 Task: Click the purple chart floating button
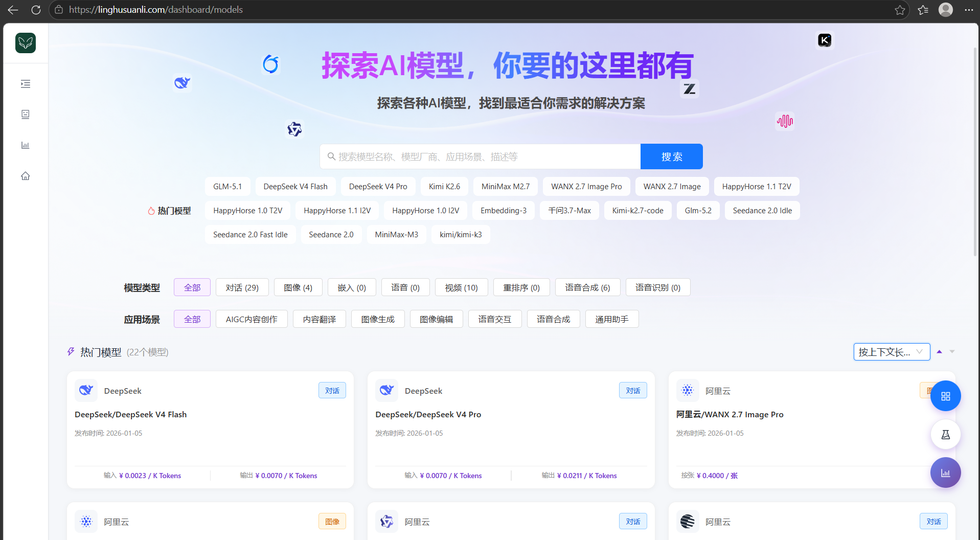pos(945,473)
